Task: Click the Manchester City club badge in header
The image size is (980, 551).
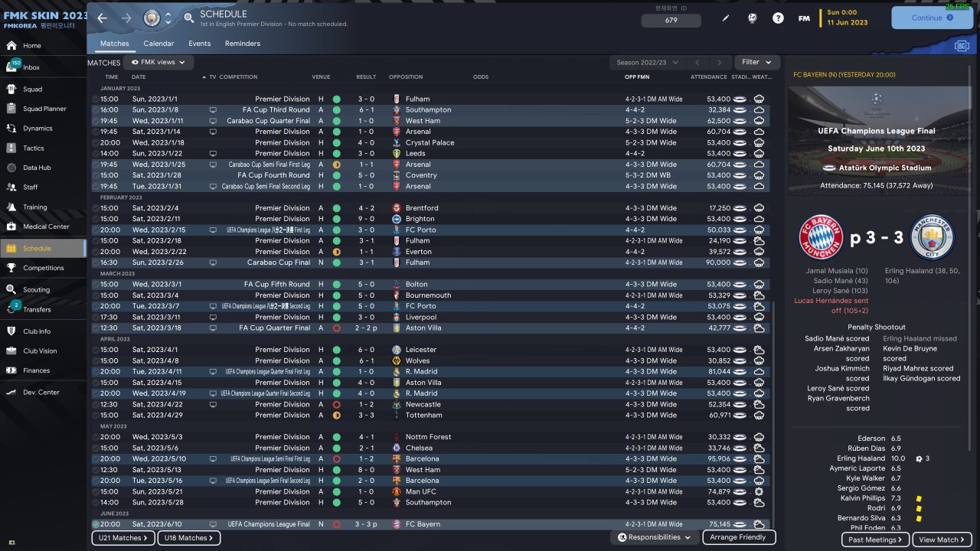Action: (151, 18)
